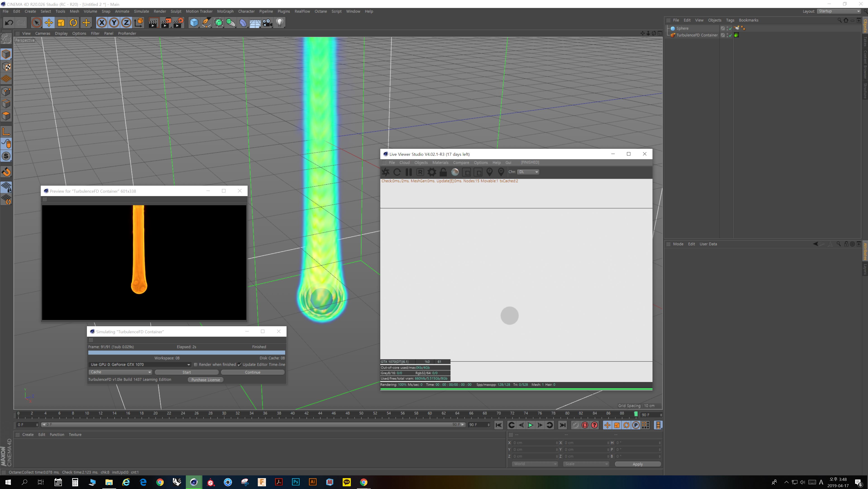Add a Light object icon
The image size is (868, 489).
click(280, 23)
